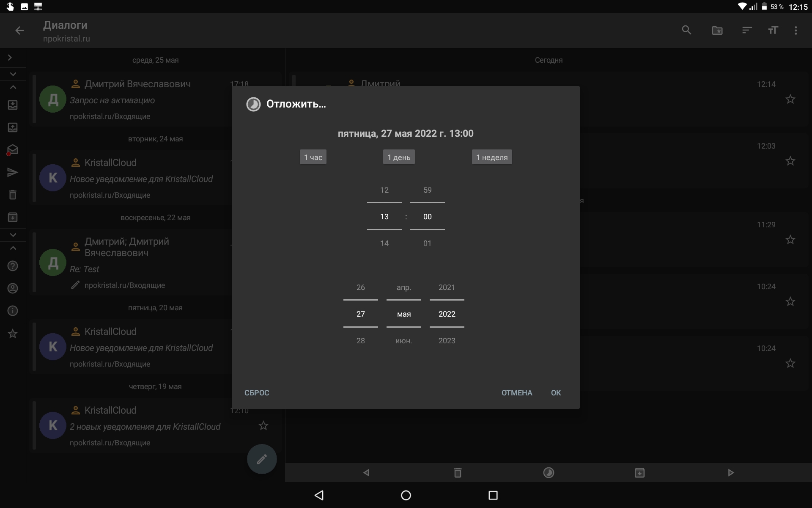Open the sort options icon
Screen dimensions: 812x508
(747, 30)
